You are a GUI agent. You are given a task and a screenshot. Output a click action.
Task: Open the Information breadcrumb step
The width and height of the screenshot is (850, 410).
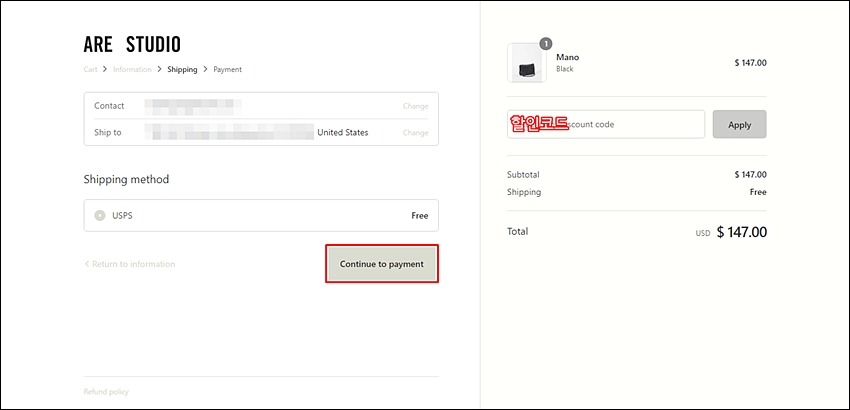132,69
